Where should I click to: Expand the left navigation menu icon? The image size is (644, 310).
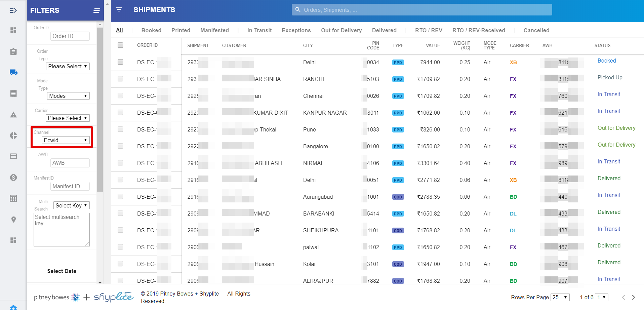pos(13,10)
